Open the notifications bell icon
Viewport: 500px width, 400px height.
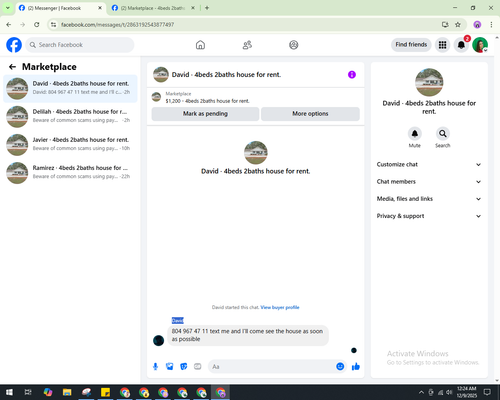pyautogui.click(x=461, y=45)
